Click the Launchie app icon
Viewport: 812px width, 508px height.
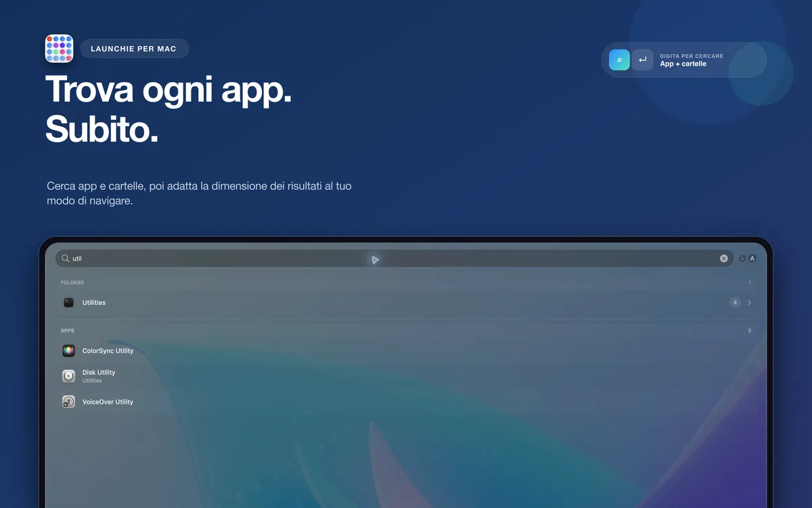[x=59, y=49]
